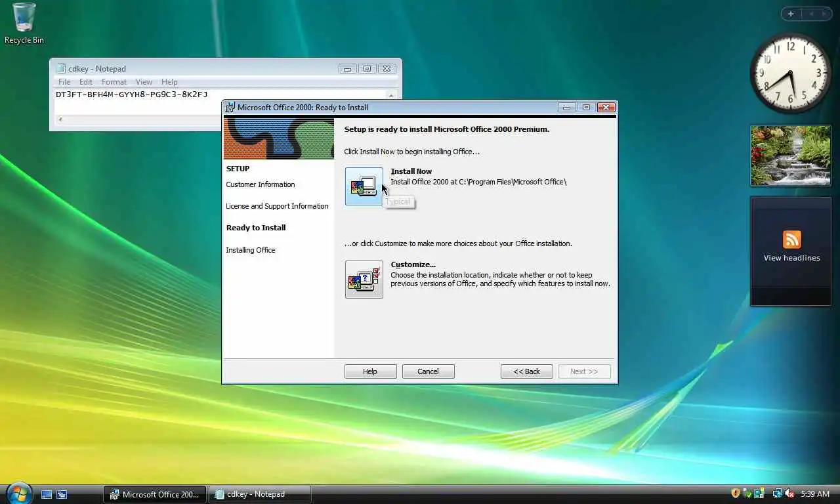Click View headlines in feed gadget

(x=791, y=258)
